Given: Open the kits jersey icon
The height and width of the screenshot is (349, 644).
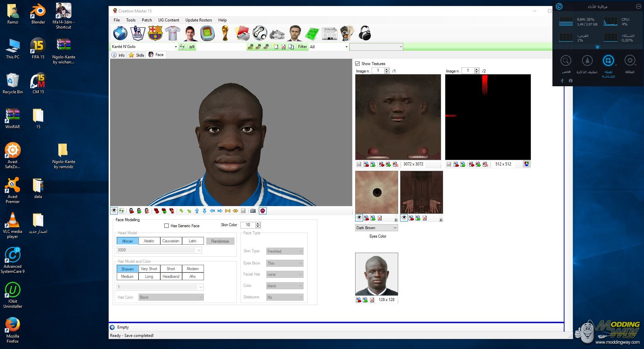Looking at the screenshot, I should tap(172, 33).
